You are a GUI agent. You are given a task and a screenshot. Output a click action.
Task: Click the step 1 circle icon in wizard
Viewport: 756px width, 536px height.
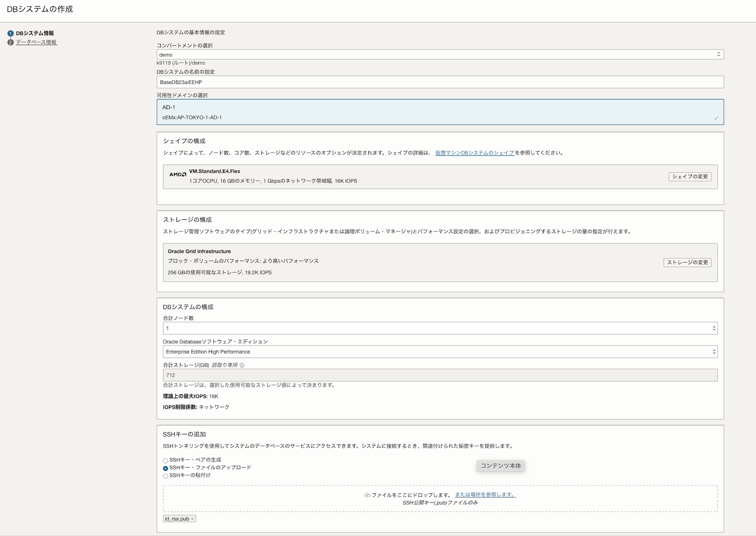[x=11, y=33]
